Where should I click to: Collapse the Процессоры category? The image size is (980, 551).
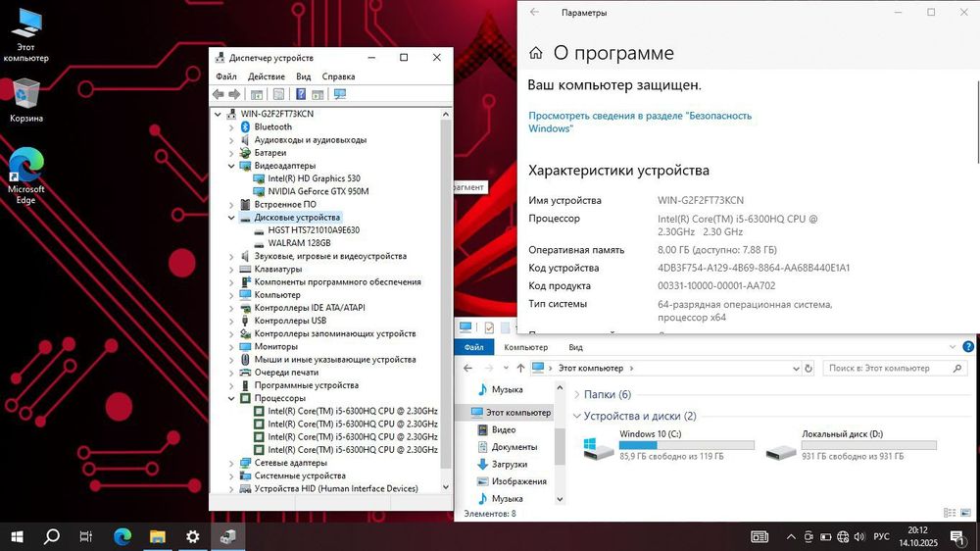231,398
